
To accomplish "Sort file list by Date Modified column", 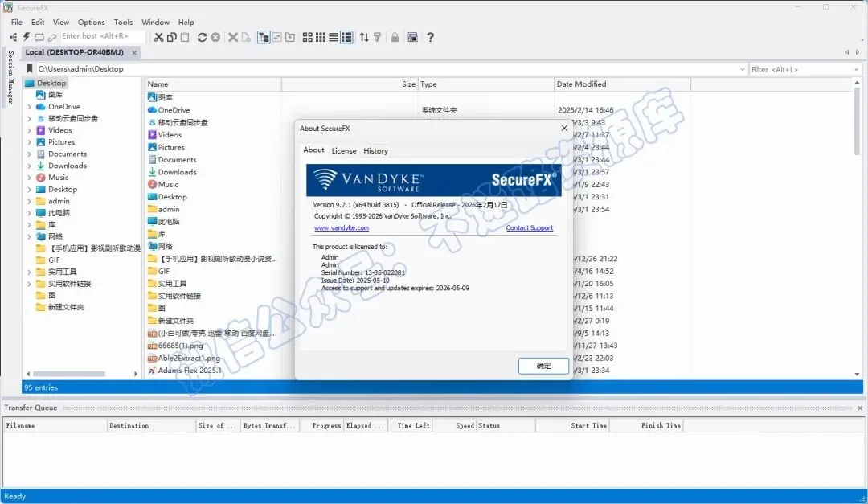I will tap(623, 84).
